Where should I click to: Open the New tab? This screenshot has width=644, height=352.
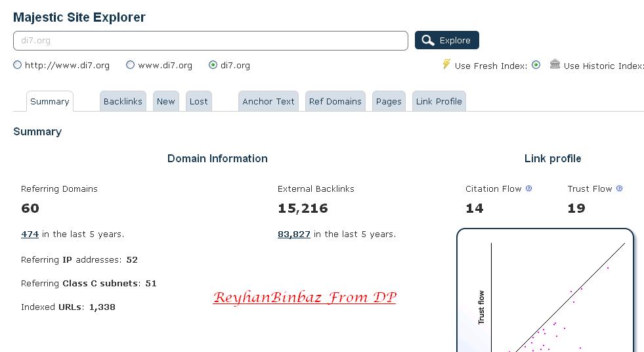click(166, 101)
